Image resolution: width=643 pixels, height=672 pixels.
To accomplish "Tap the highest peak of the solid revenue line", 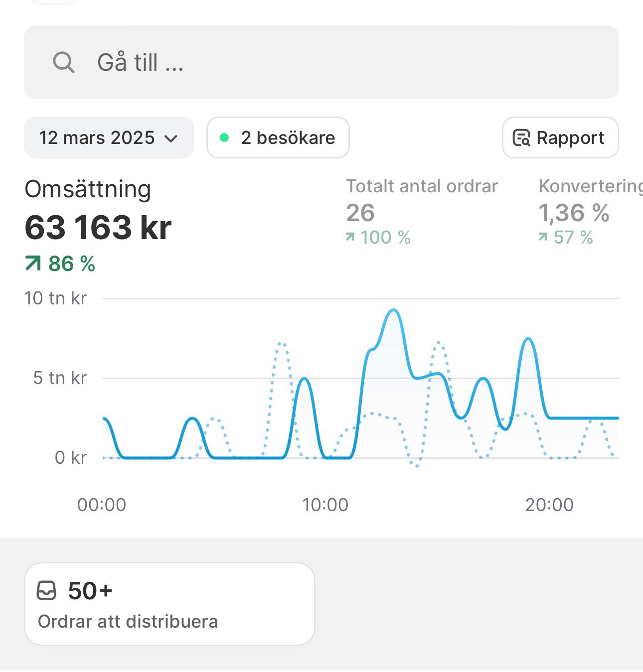I will point(394,310).
